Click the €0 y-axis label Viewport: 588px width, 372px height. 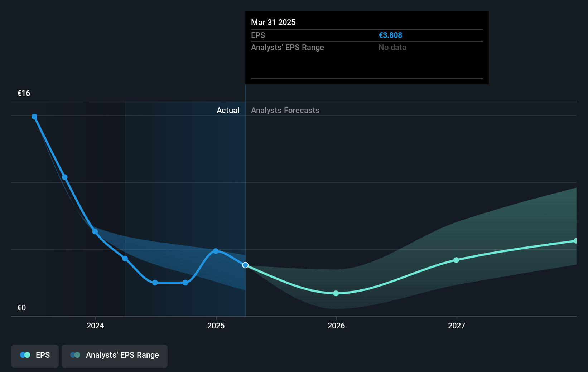(21, 308)
